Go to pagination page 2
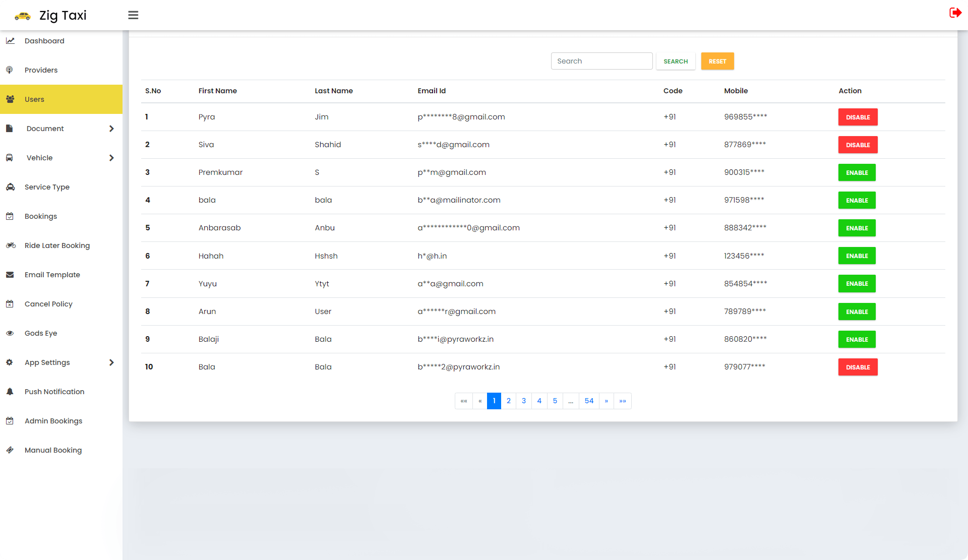Screen dimensions: 968x560 [508, 401]
